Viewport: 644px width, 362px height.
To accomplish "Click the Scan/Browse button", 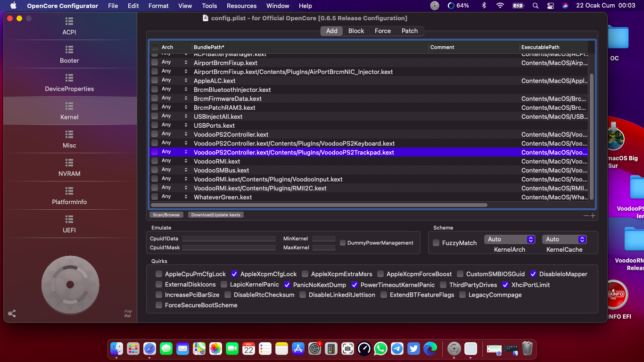I will pyautogui.click(x=166, y=215).
